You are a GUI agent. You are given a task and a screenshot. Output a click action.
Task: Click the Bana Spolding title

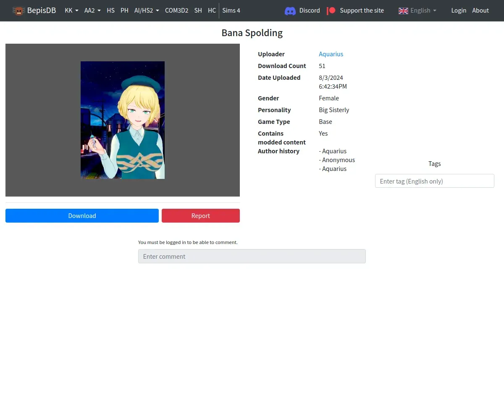click(252, 33)
